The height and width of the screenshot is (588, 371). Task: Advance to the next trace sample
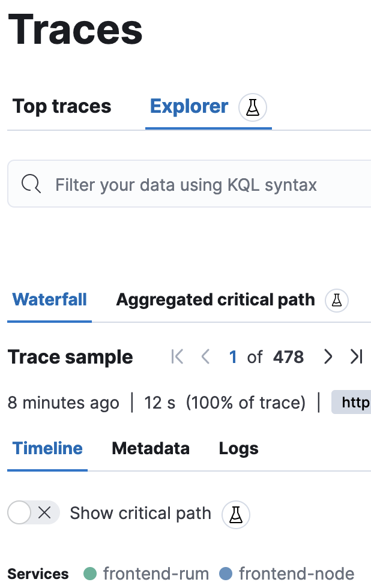(328, 356)
